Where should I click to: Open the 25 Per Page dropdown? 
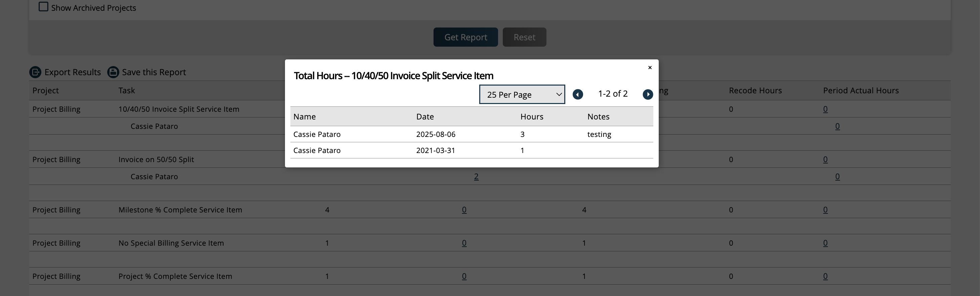[522, 94]
